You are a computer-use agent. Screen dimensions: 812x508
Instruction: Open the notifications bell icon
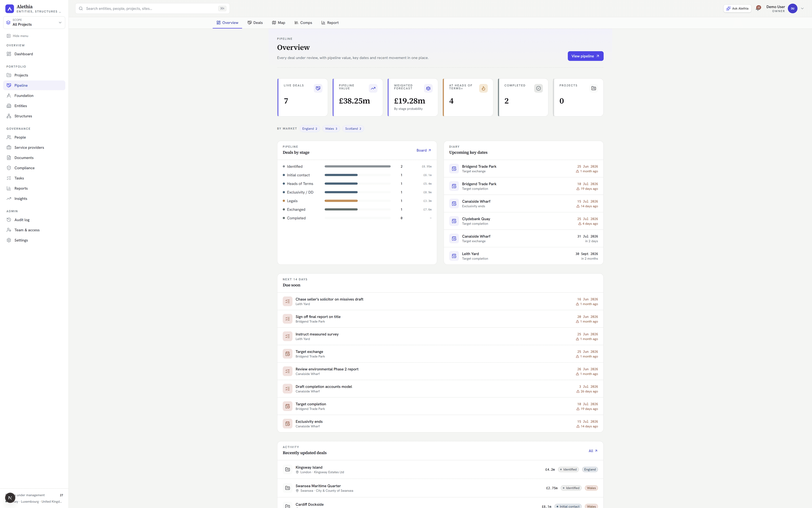[758, 8]
